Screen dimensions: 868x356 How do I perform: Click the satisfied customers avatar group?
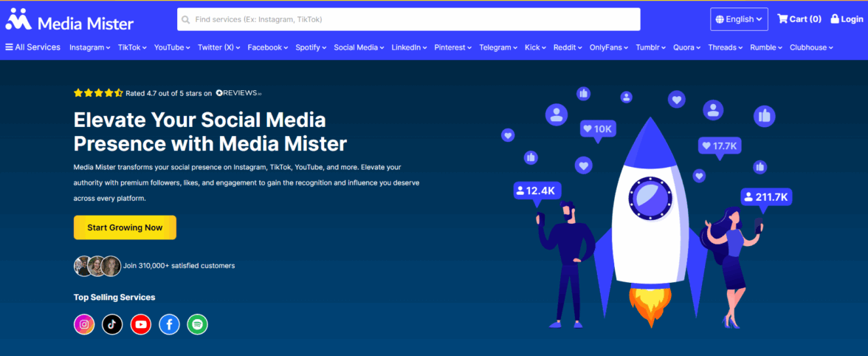(x=97, y=266)
